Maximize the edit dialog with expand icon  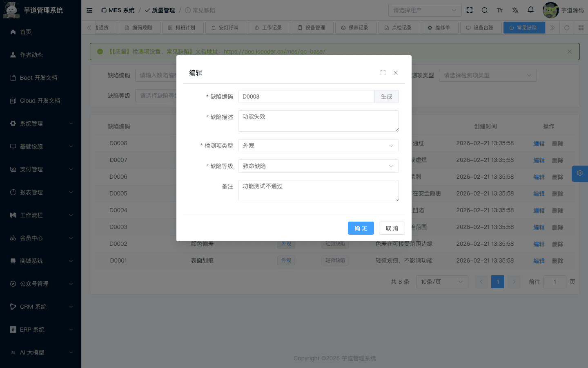click(383, 72)
